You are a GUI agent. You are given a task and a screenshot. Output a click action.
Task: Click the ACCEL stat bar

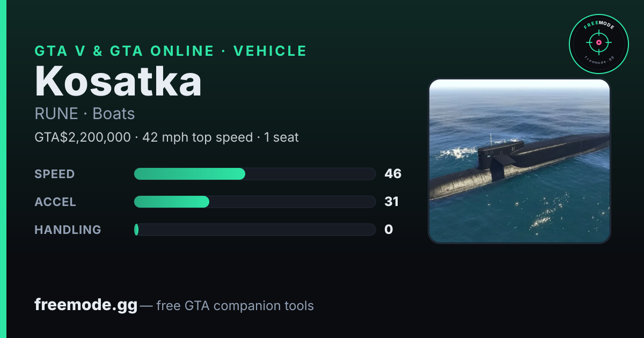(254, 202)
